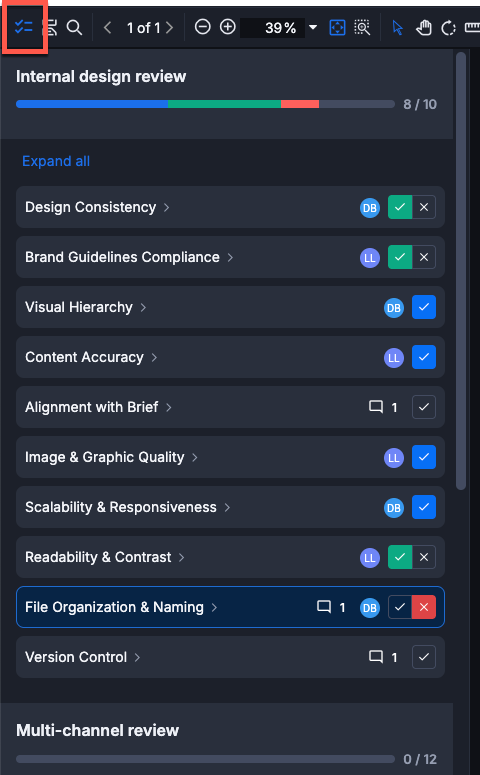
Task: Select the fit-to-screen icon
Action: (x=337, y=28)
